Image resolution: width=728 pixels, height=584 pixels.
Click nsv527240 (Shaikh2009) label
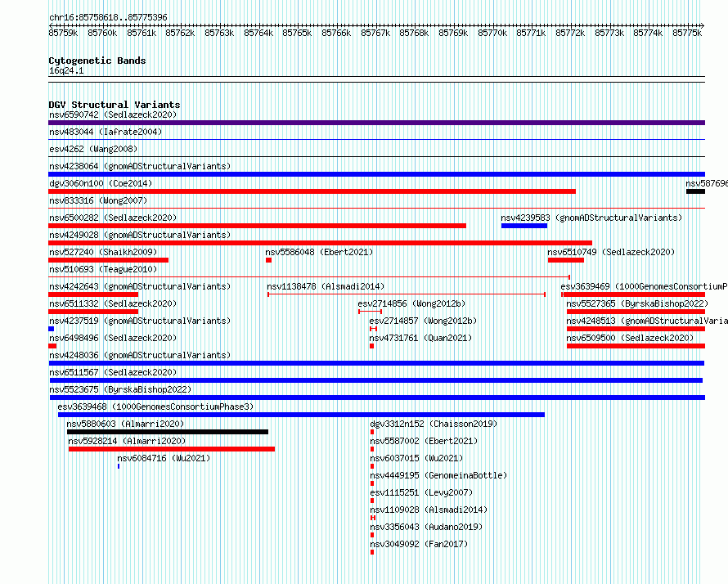click(103, 252)
